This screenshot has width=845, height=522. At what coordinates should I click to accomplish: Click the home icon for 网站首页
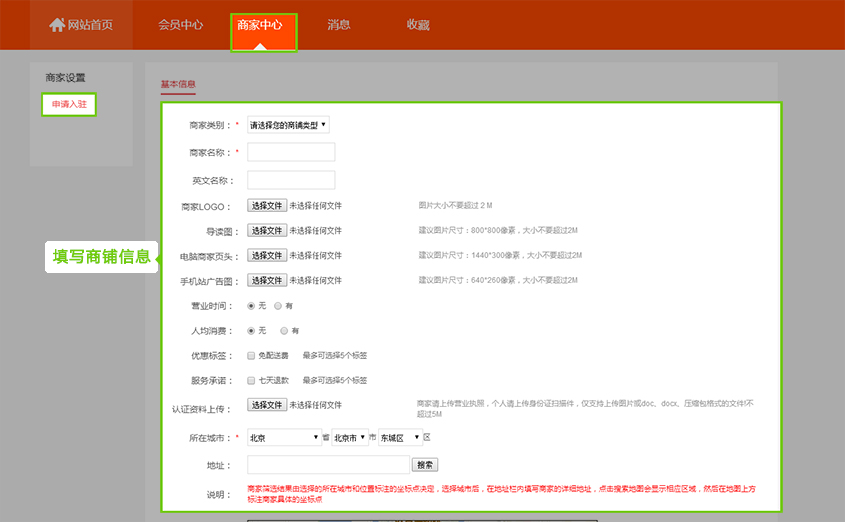pyautogui.click(x=57, y=25)
